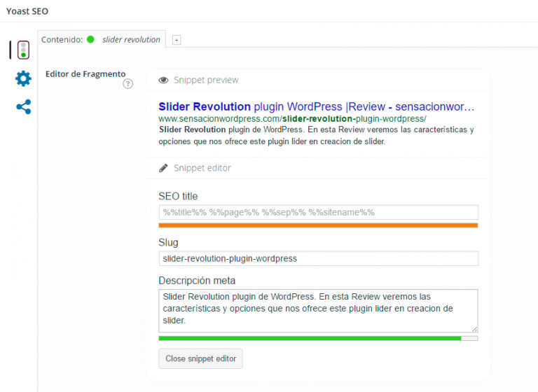
Task: Click the Slider Revolution snippet title link
Action: 317,106
